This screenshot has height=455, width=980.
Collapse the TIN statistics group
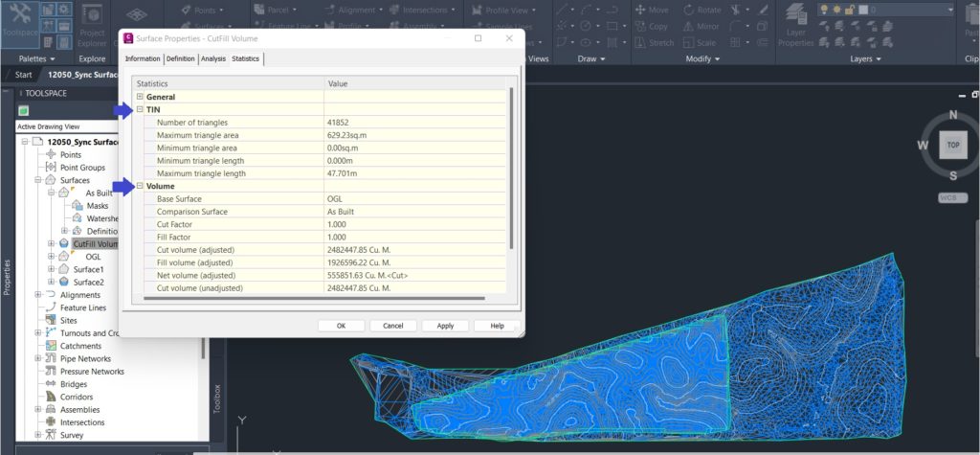coord(140,109)
